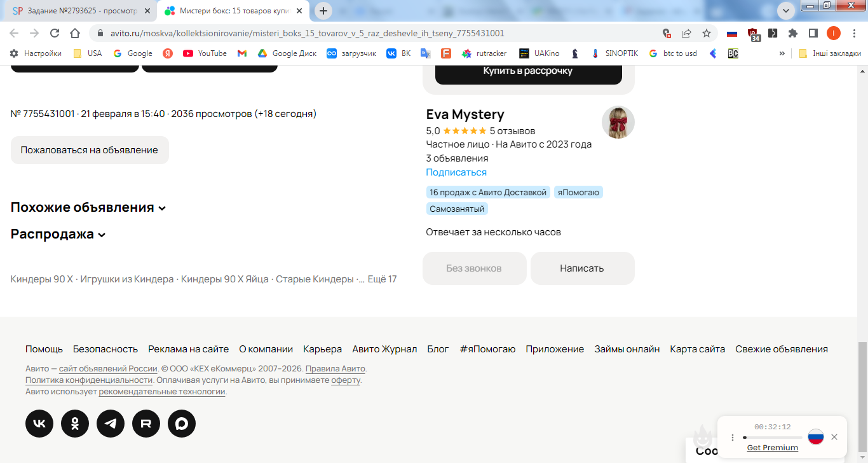
Task: Show more tags via Ещё 17
Action: (x=383, y=279)
